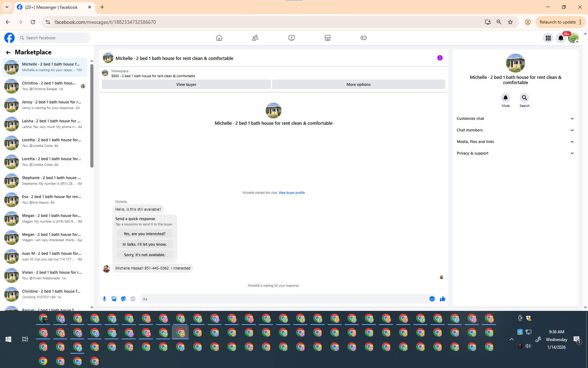Open the Facebook menu grid icon
This screenshot has width=588, height=368.
[548, 38]
